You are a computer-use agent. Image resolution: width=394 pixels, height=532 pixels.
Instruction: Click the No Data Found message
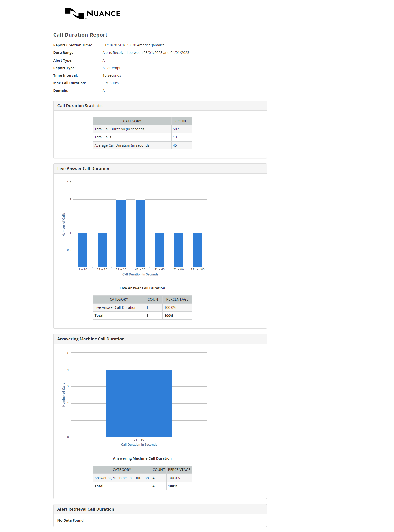pyautogui.click(x=71, y=520)
